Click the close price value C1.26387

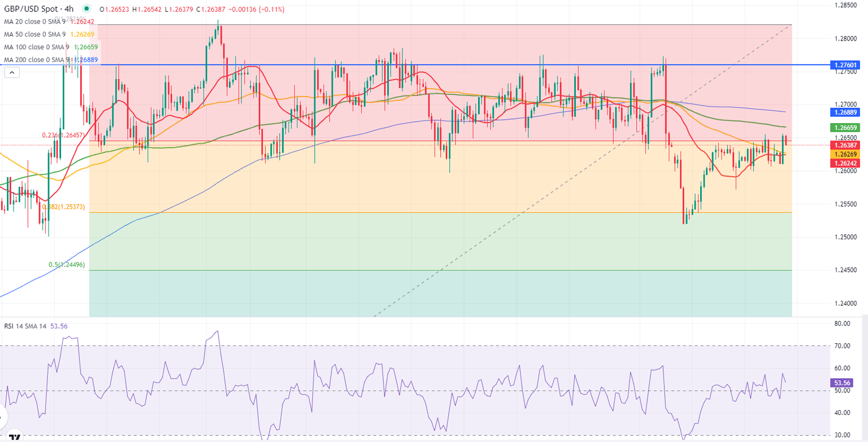[x=211, y=10]
